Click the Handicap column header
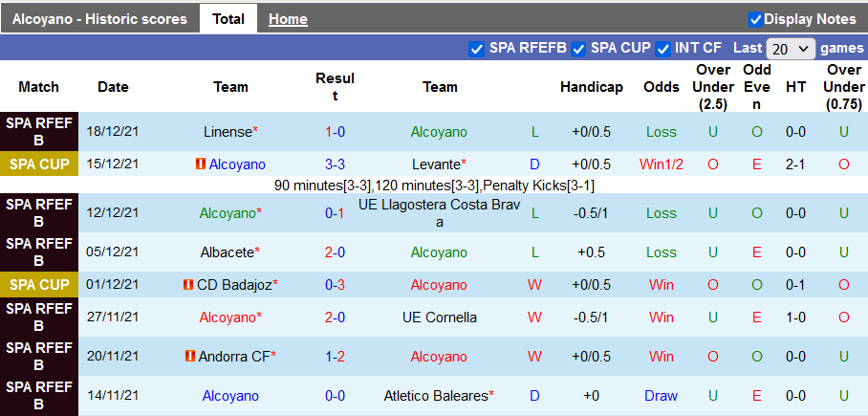The image size is (868, 416). coord(591,87)
